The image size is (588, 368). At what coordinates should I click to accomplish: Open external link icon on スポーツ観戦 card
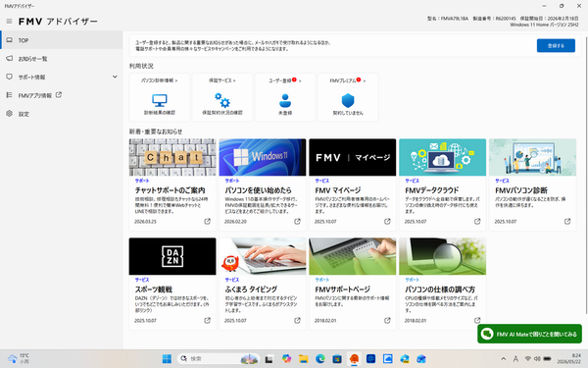point(208,320)
